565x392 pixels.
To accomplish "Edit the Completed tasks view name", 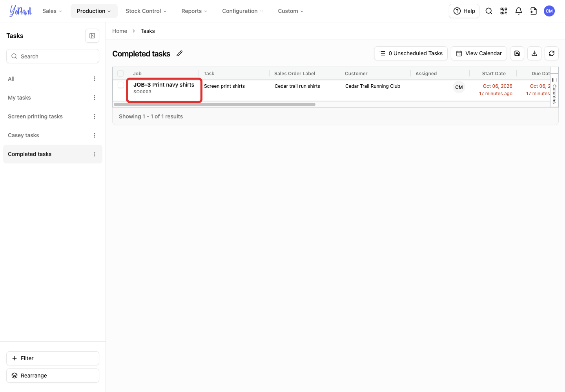I will click(180, 53).
